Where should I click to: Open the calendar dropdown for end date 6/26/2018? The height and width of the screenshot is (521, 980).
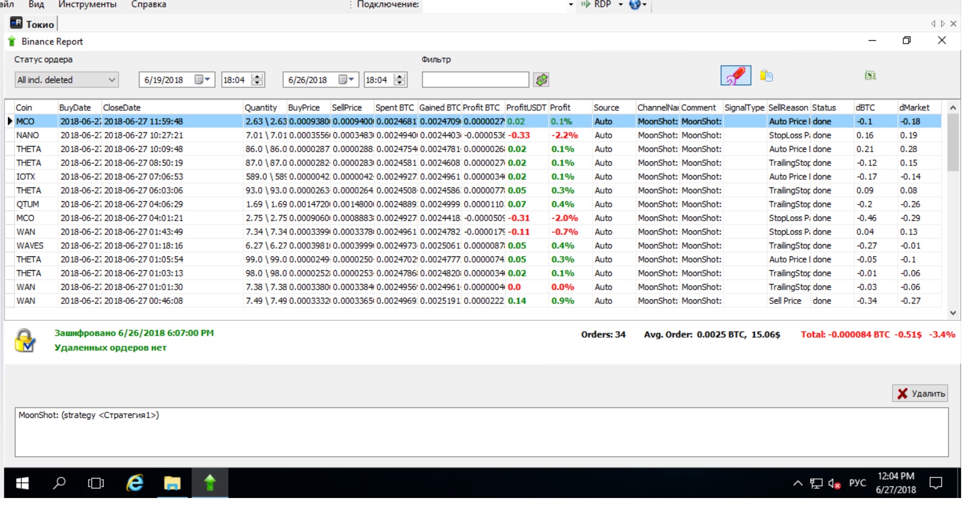coord(347,80)
